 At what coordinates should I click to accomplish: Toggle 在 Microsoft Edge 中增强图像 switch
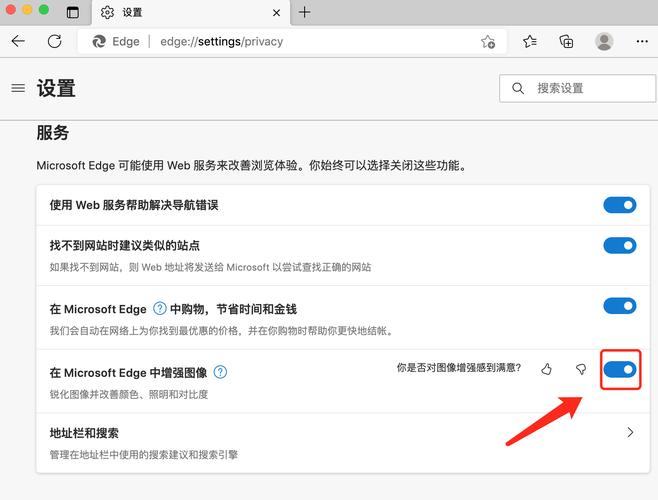[619, 369]
